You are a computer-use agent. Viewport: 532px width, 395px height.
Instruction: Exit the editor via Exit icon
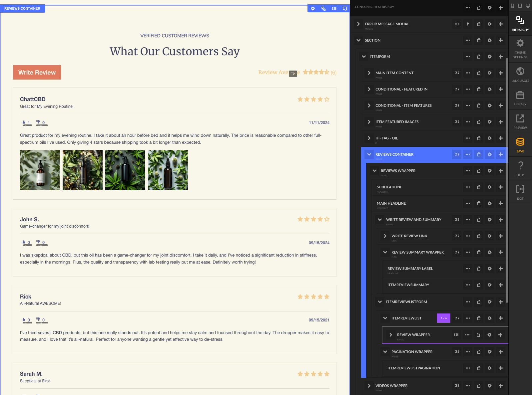point(520,192)
